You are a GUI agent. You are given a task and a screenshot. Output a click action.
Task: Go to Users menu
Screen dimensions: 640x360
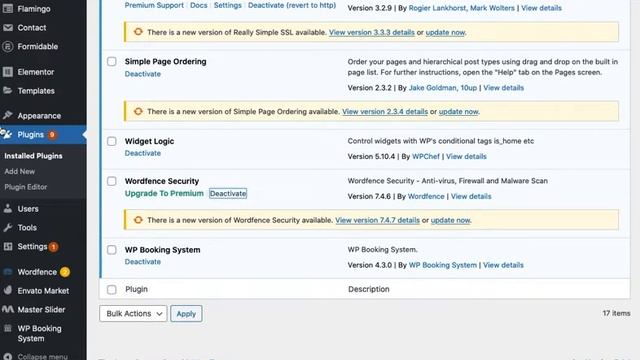[28, 209]
